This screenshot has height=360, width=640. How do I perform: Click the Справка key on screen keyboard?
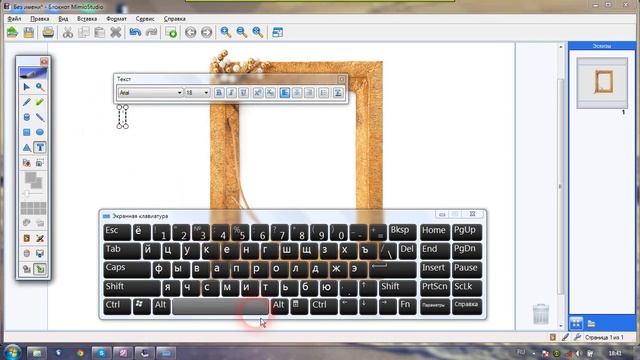tap(467, 307)
